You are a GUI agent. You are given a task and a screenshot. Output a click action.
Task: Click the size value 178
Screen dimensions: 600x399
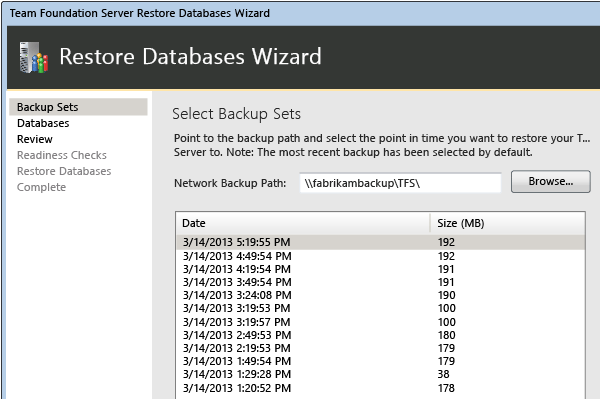pos(446,388)
